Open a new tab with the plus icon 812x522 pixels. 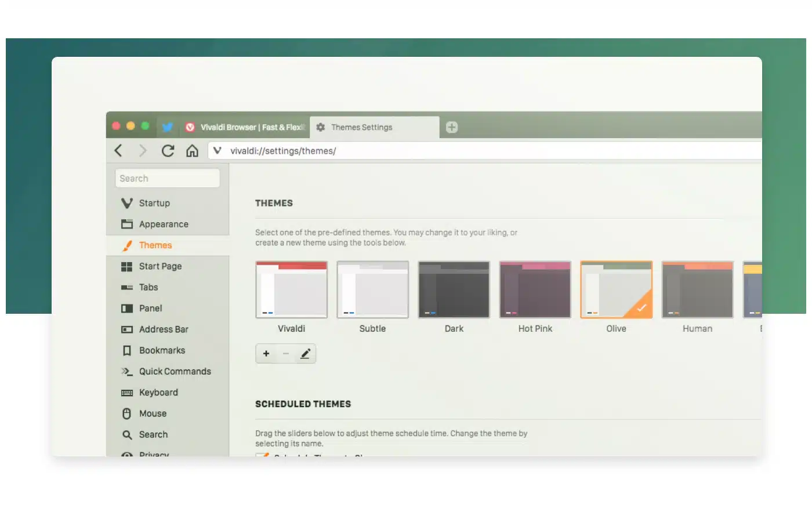click(452, 127)
